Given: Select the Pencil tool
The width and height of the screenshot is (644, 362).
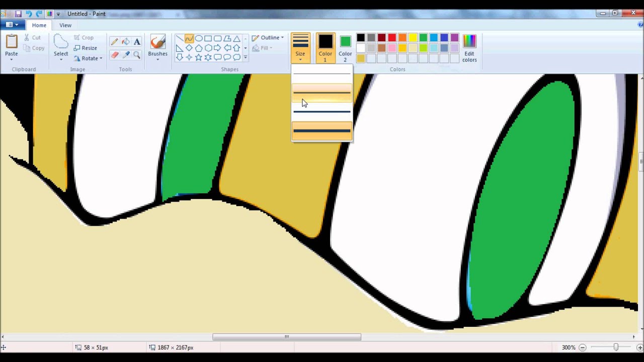Looking at the screenshot, I should click(x=114, y=42).
